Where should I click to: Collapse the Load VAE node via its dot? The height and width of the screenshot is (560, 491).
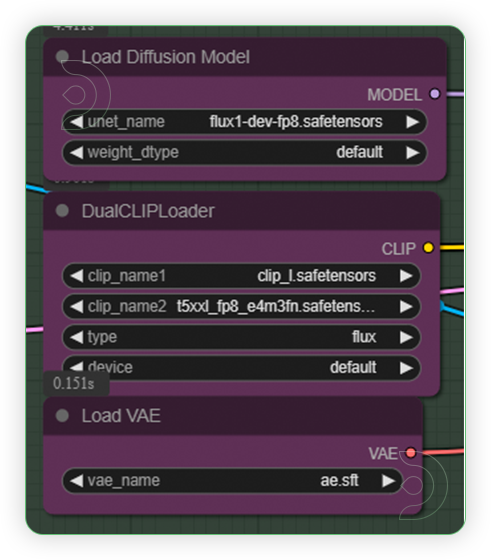click(62, 415)
